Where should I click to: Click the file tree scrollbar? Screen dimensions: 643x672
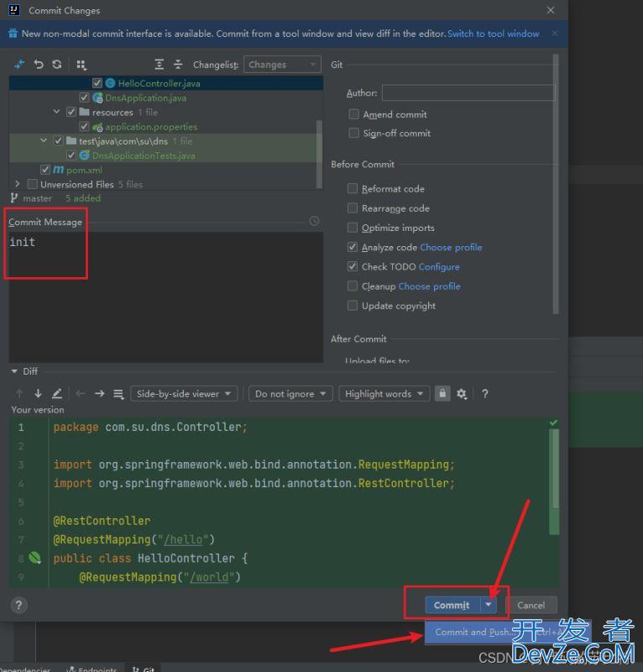(319, 155)
